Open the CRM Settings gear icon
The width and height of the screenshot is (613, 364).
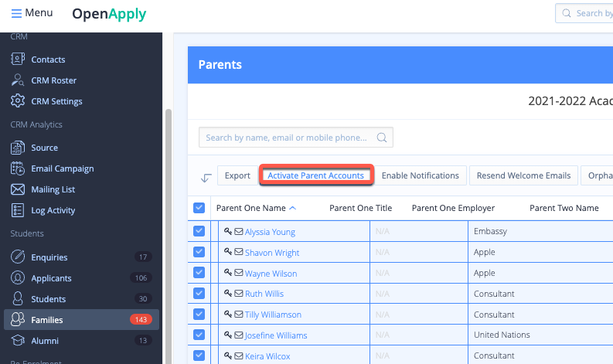click(x=19, y=101)
